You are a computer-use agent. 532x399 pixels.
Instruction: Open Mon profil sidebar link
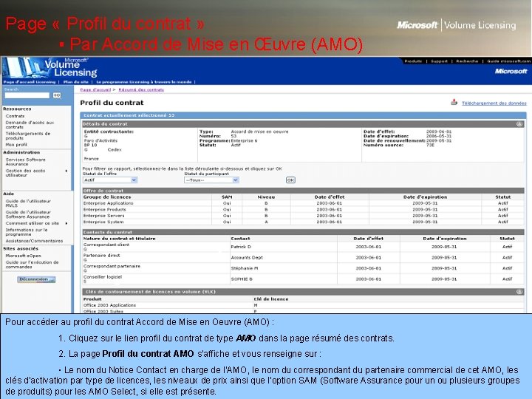click(16, 145)
